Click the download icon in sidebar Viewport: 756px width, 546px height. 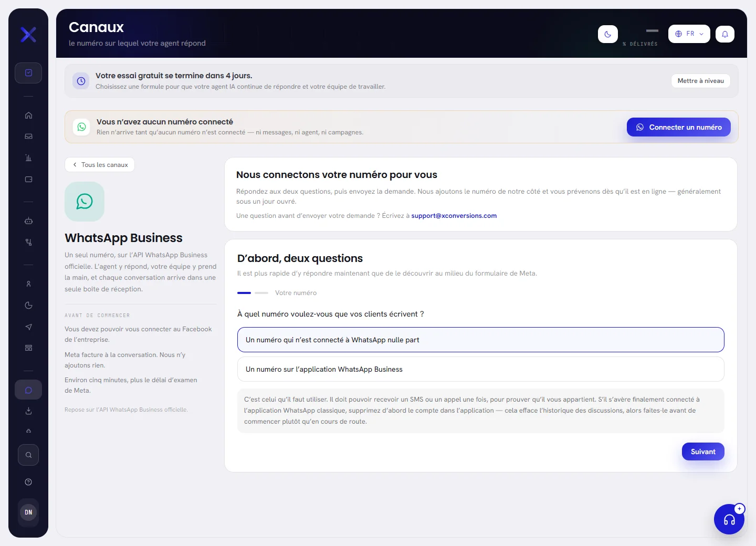[28, 411]
